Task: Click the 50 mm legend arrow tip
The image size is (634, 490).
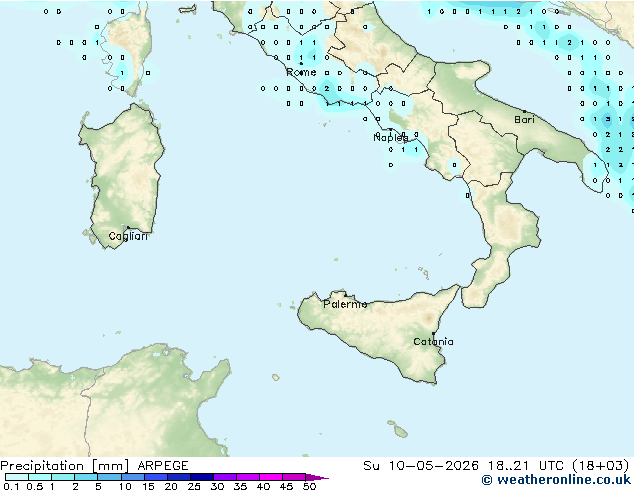Action: pyautogui.click(x=317, y=477)
